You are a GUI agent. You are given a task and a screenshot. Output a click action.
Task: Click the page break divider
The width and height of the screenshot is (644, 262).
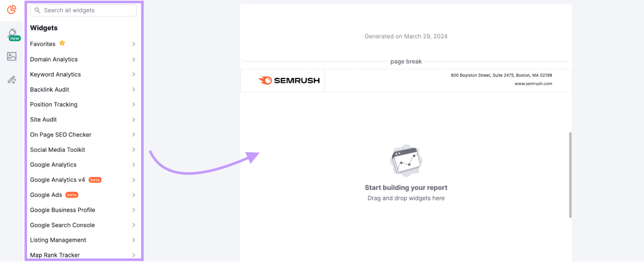(406, 62)
